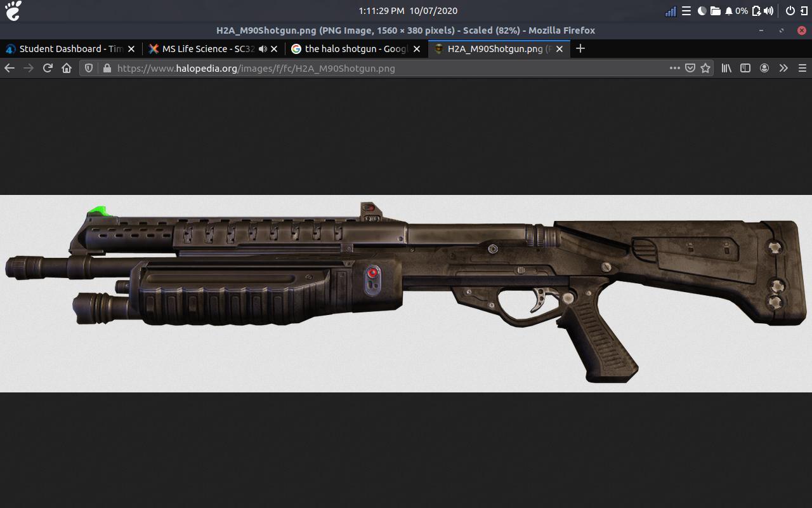Save page to Pocket
The height and width of the screenshot is (508, 812).
click(690, 68)
